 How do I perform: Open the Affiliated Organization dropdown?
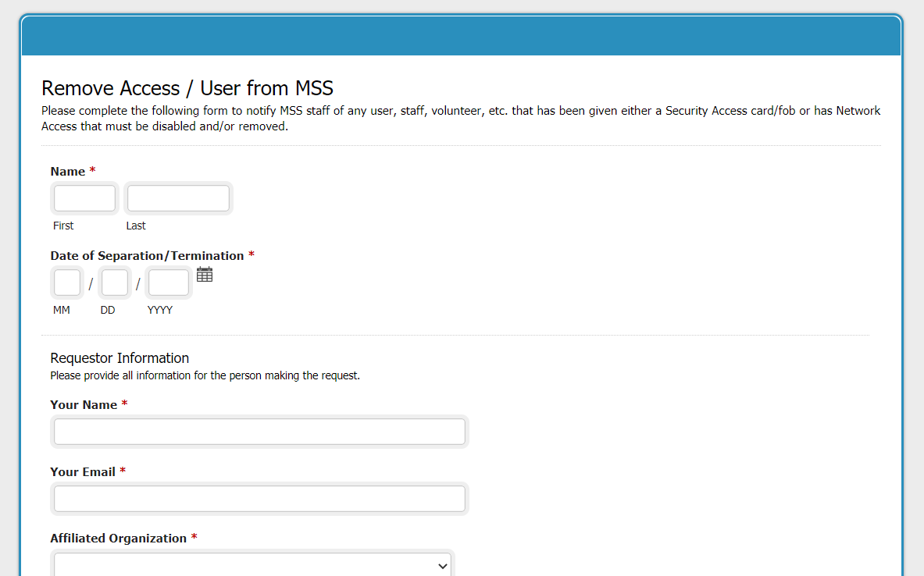pyautogui.click(x=252, y=565)
